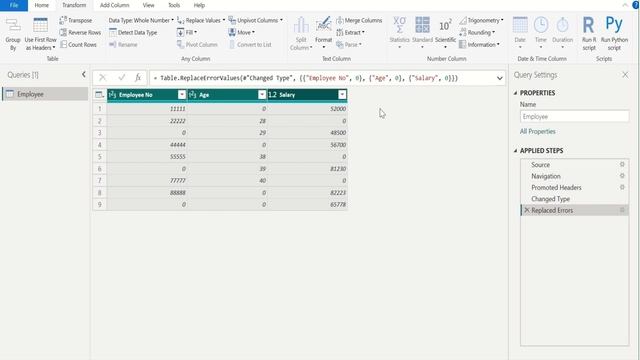Viewport: 640px width, 360px height.
Task: Collapse the APPLIED STEPS section
Action: coord(516,151)
